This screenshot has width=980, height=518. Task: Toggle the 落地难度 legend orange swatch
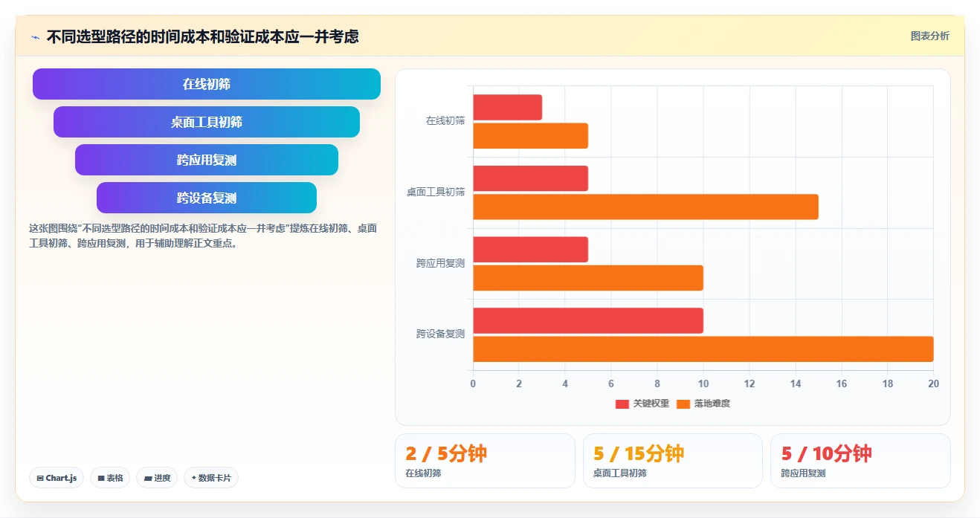pyautogui.click(x=683, y=404)
